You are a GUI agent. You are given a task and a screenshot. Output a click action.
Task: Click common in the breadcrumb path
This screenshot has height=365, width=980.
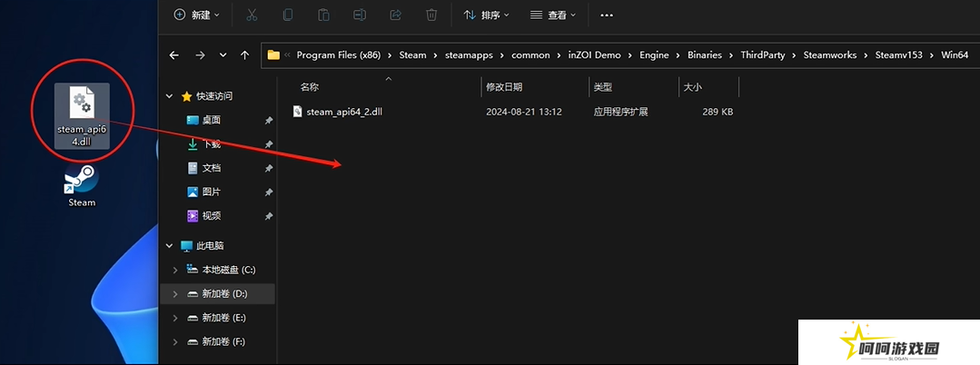coord(530,55)
